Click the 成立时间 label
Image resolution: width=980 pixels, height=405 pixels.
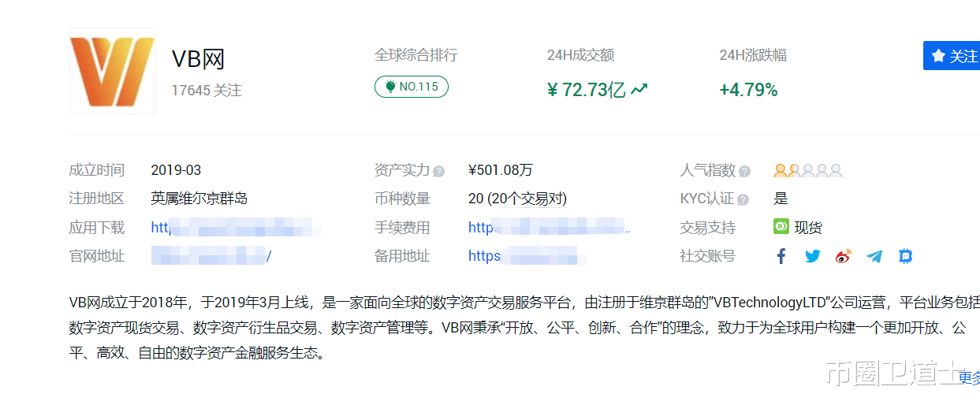97,170
